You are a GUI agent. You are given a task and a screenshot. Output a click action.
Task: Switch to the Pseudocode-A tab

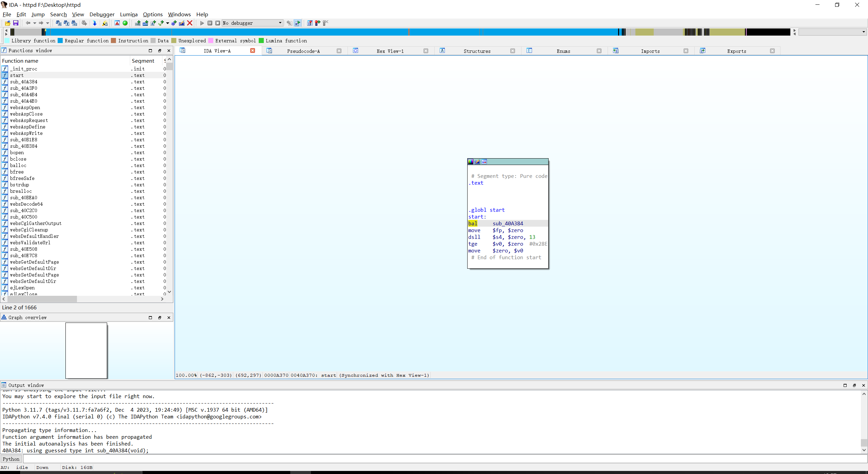click(303, 51)
